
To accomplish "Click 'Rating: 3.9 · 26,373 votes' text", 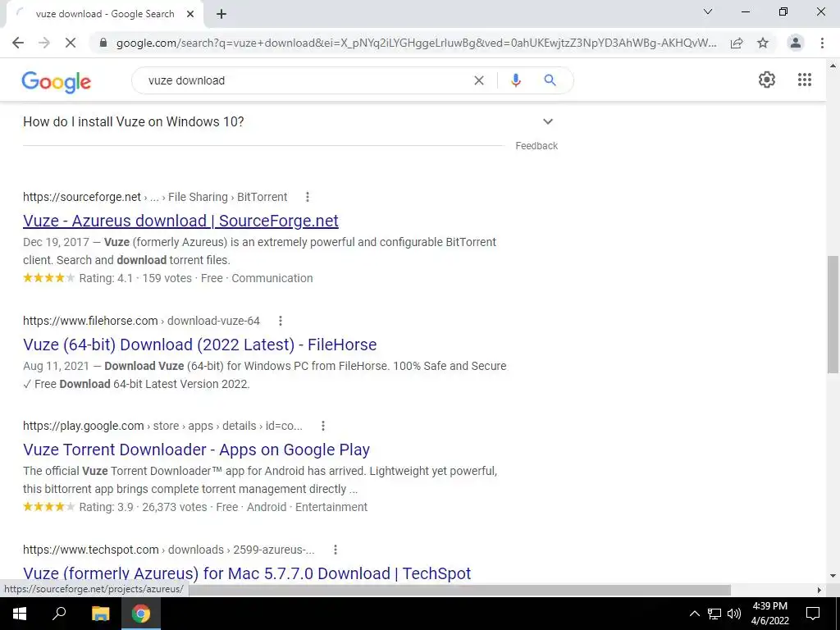I will [x=143, y=507].
